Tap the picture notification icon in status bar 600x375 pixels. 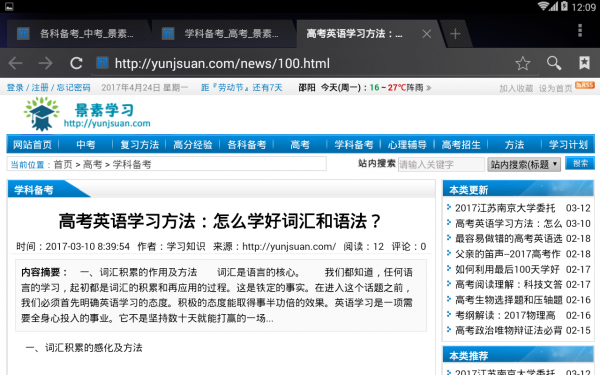[x=9, y=7]
